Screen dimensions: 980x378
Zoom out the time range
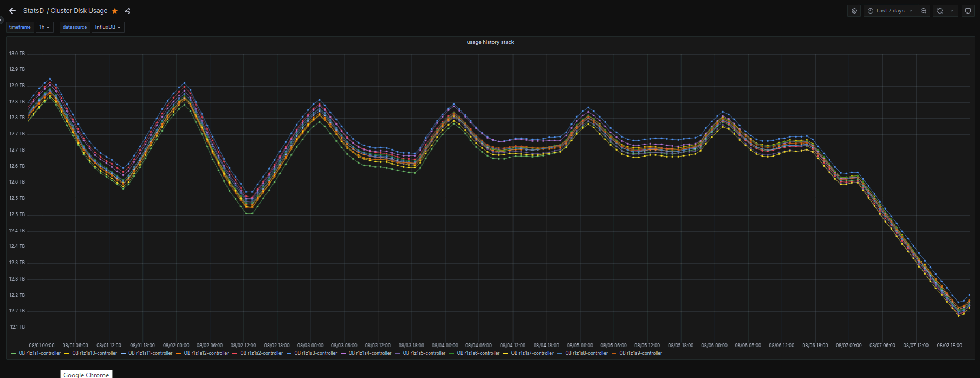coord(924,11)
